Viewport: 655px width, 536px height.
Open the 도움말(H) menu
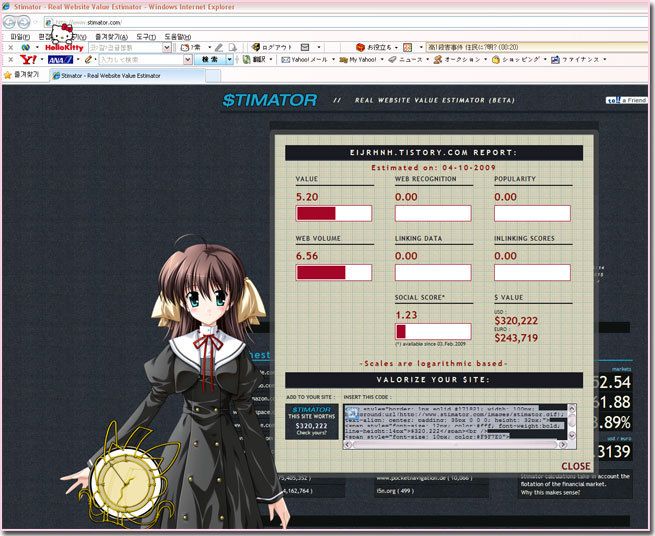pos(178,37)
